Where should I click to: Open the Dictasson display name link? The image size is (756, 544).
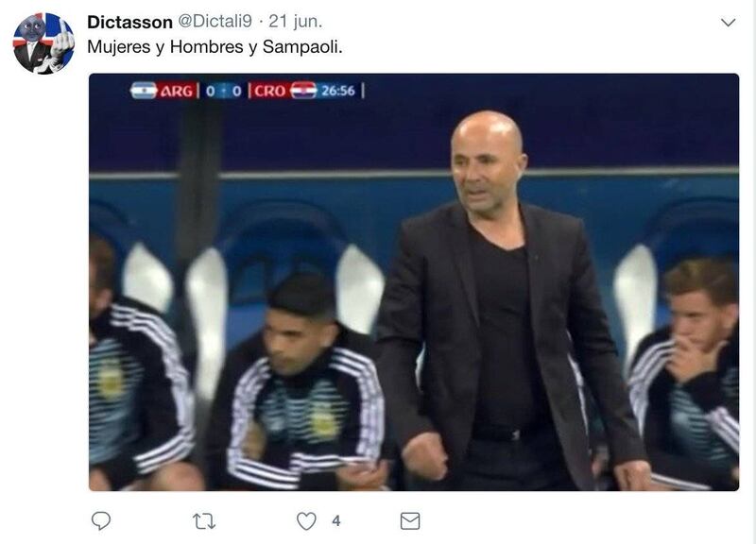point(129,22)
